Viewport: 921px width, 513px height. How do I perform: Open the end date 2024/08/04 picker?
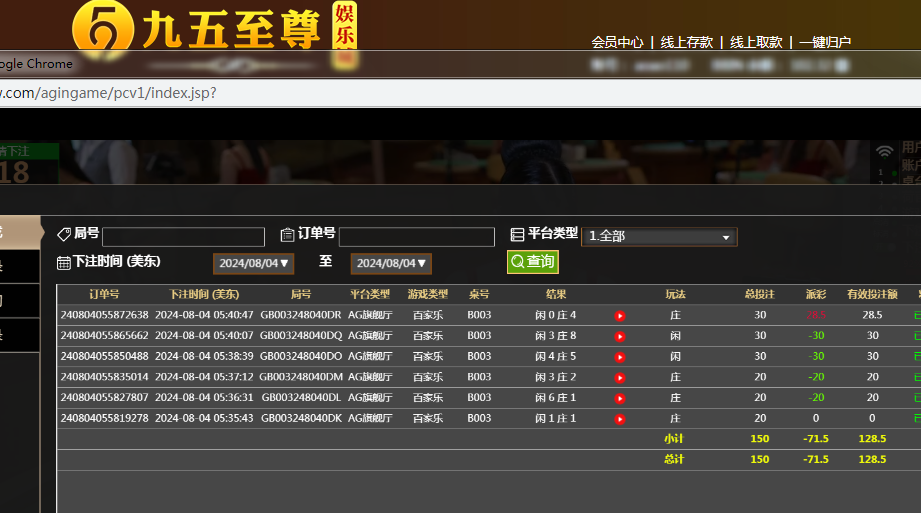click(x=391, y=263)
